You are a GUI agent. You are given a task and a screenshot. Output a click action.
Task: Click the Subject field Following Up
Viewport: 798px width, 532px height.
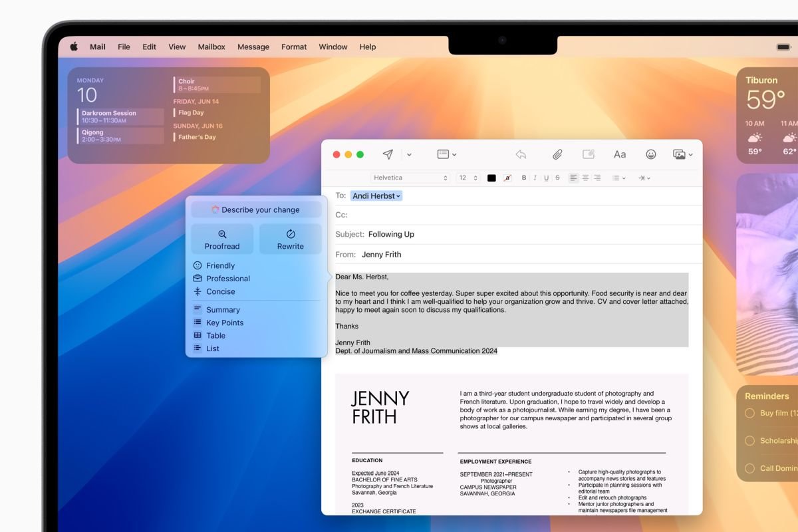click(512, 234)
